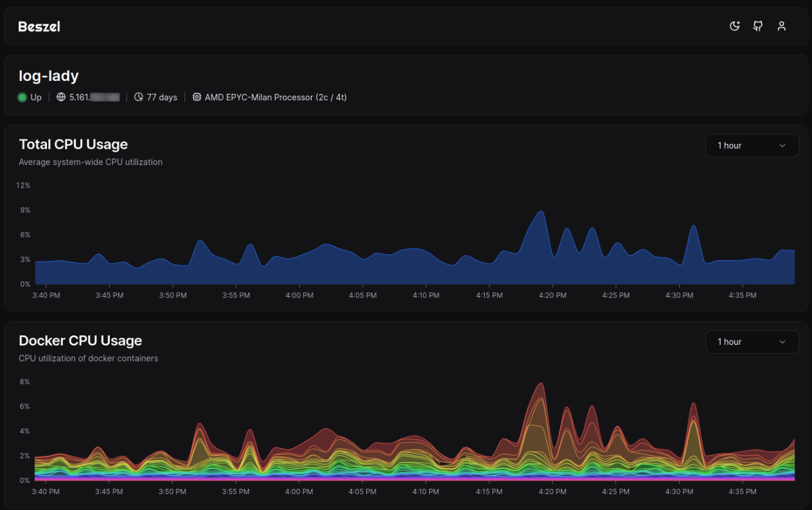Open the GitHub repository icon

pos(758,26)
